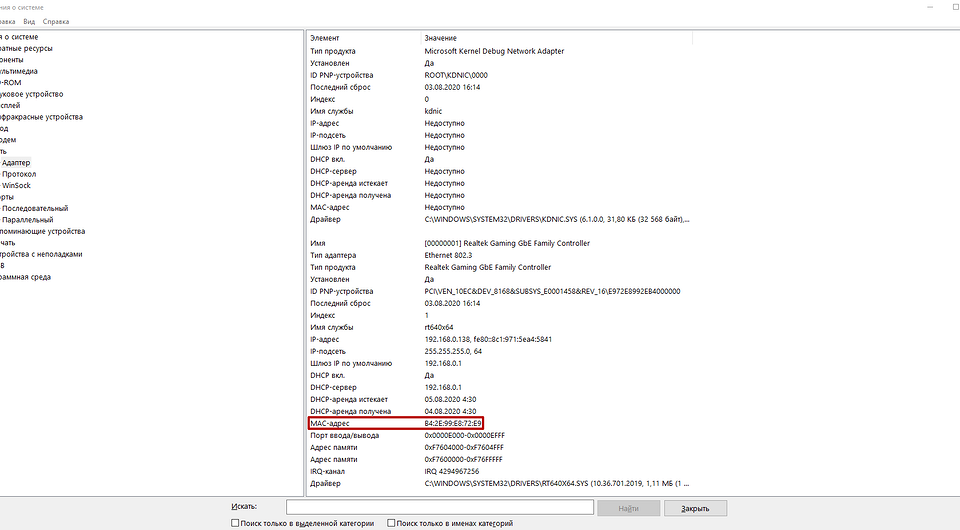Select Параллельный under ports

pyautogui.click(x=28, y=220)
